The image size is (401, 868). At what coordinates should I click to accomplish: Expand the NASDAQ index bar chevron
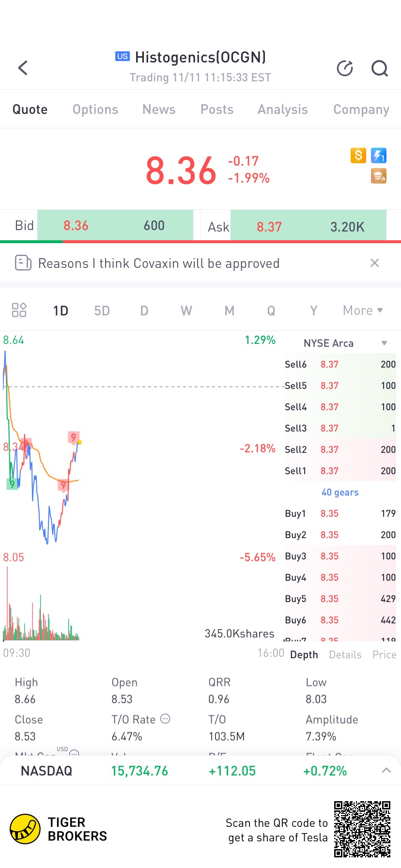(386, 771)
